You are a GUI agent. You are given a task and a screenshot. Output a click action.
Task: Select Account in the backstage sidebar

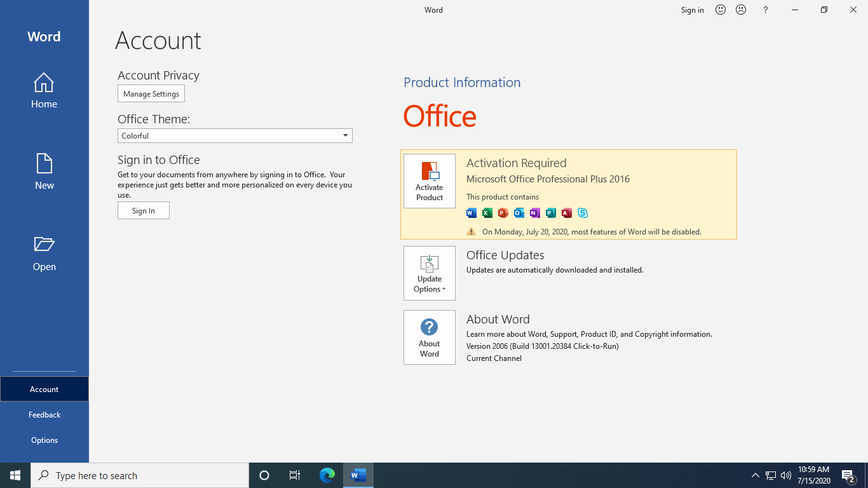point(44,389)
